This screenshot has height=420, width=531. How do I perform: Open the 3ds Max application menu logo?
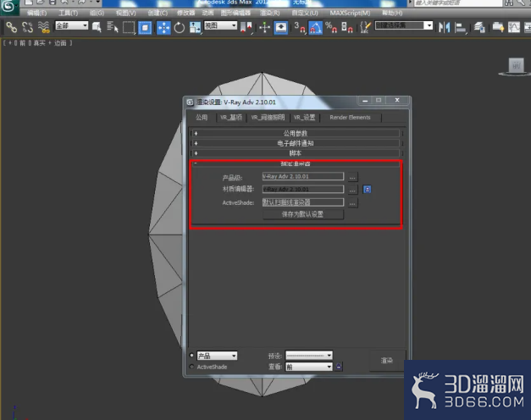[x=8, y=7]
